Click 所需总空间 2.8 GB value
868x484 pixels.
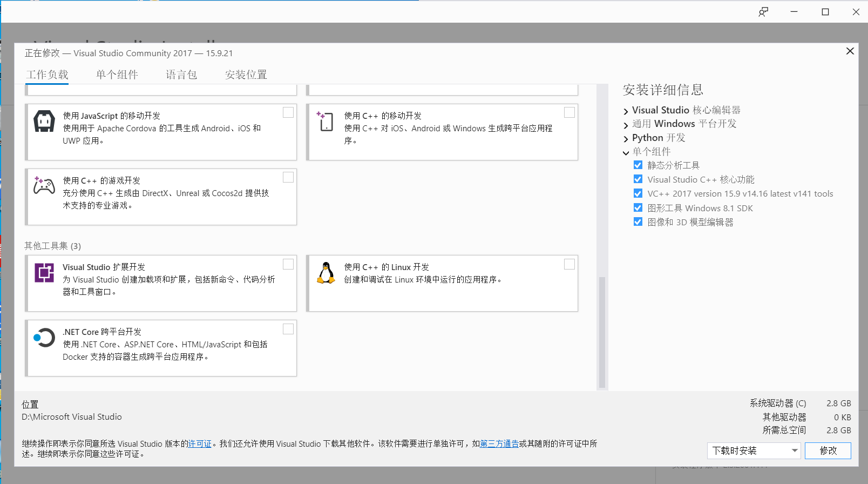click(x=838, y=430)
